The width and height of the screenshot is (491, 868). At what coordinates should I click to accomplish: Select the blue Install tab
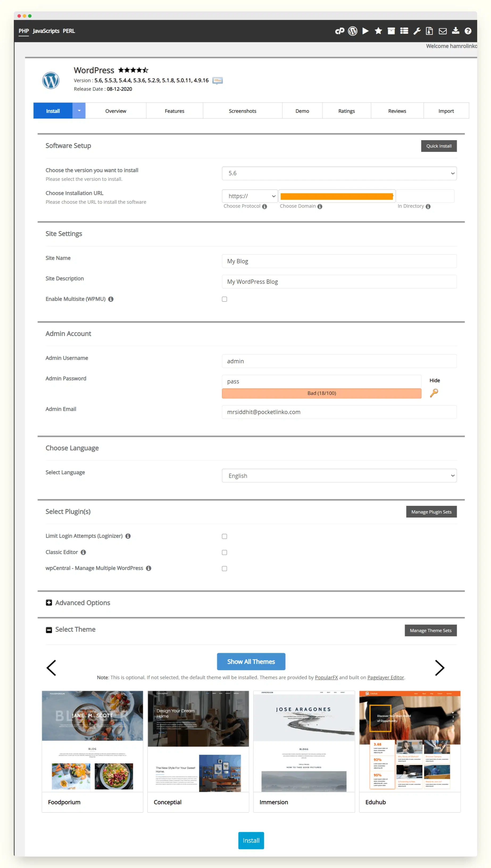tap(53, 111)
